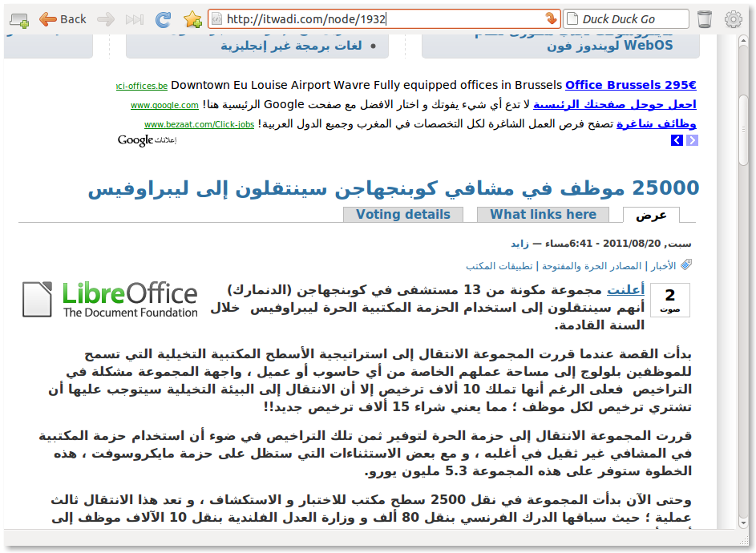Click the أعلنت link in the article
The image size is (756, 553).
click(626, 289)
